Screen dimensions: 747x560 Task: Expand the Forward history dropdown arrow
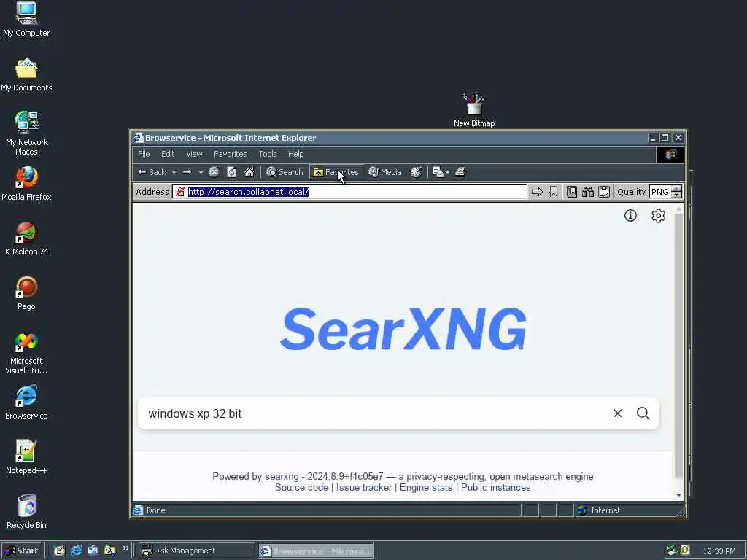point(201,172)
